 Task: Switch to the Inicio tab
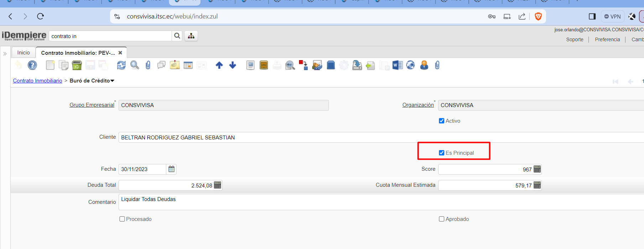click(23, 53)
